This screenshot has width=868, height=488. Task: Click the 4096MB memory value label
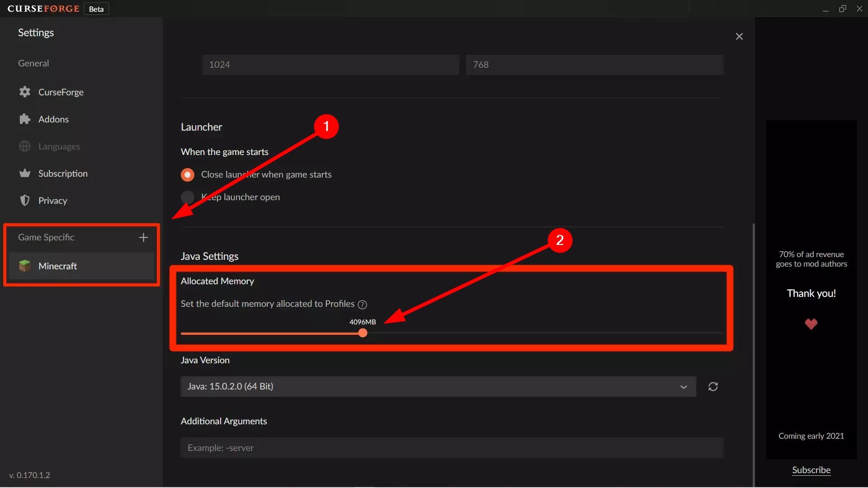click(x=363, y=322)
